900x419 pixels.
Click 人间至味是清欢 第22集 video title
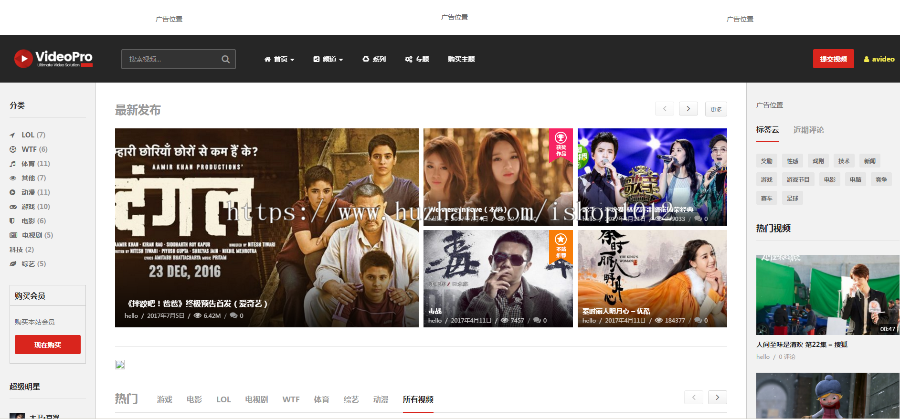point(802,345)
